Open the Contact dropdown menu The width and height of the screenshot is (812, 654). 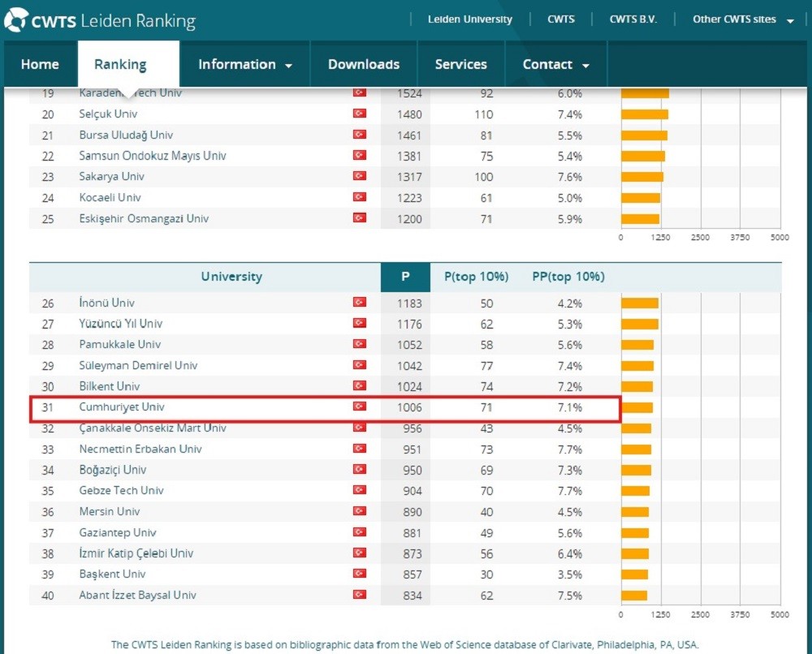click(x=555, y=65)
